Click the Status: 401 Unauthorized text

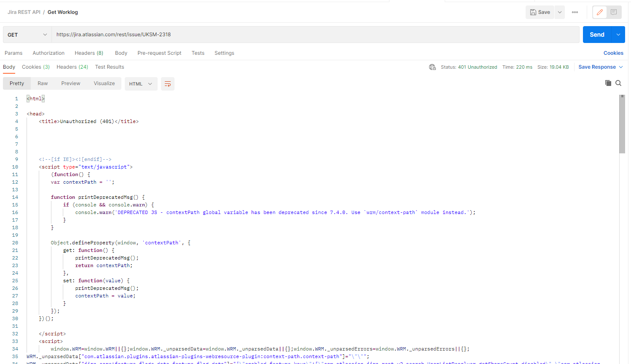click(x=469, y=67)
